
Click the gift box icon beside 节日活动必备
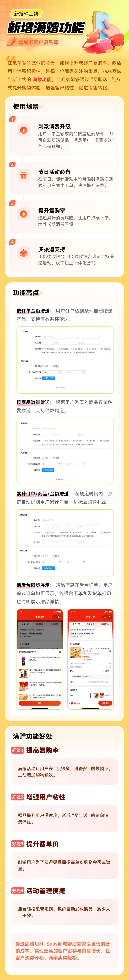coord(24,175)
